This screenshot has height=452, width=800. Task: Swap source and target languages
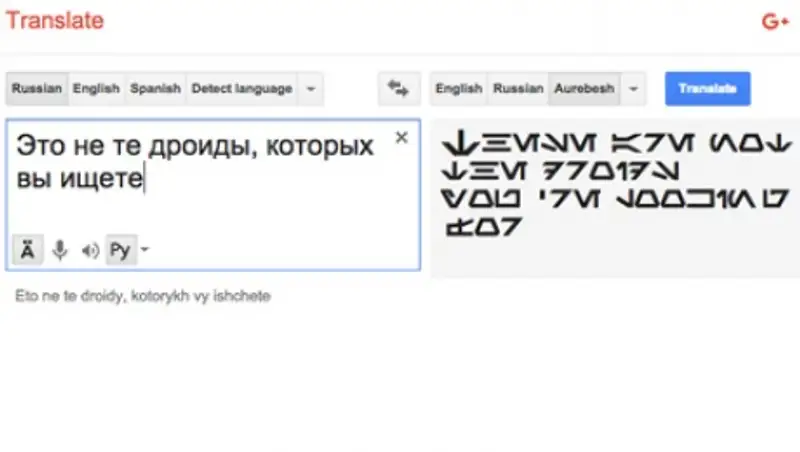coord(398,88)
